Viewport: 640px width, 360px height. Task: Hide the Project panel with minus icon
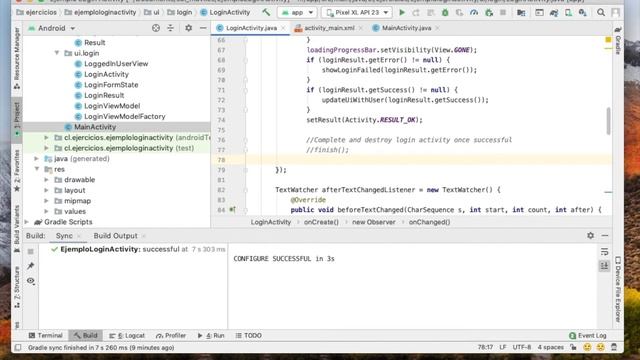(203, 28)
